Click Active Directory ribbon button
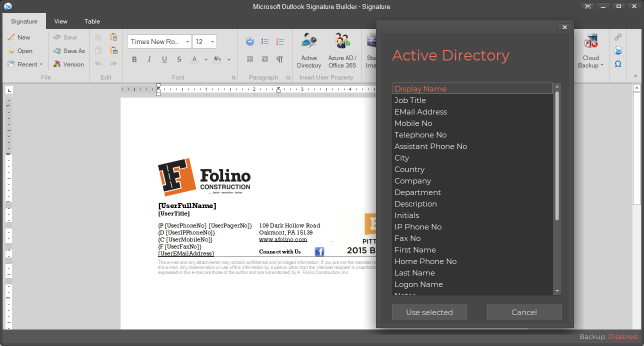 pos(309,51)
